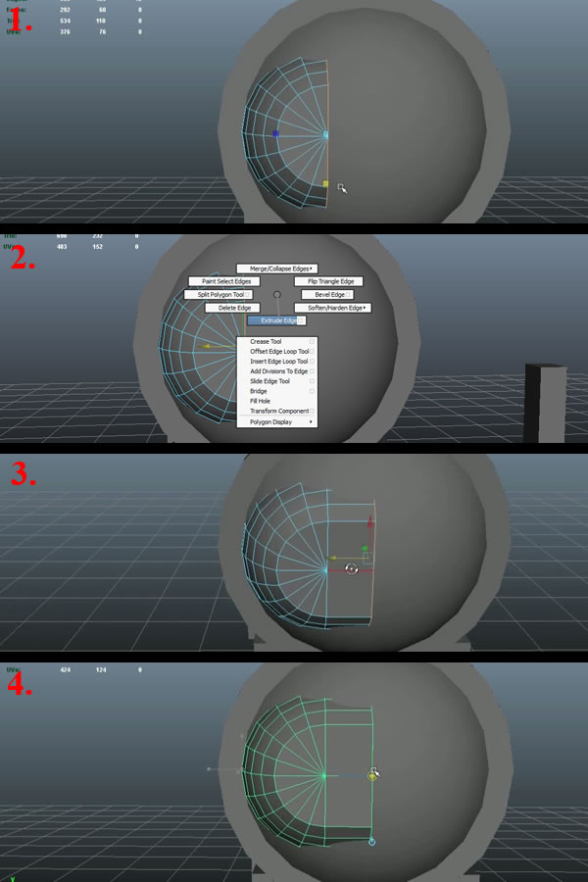Open Merge/Collapse Edges submenu
Viewport: 588px width, 882px height.
click(x=275, y=268)
